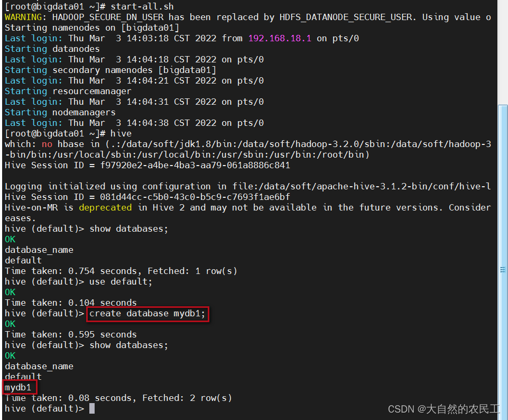The width and height of the screenshot is (508, 420).
Task: Click first 'show databases;' command
Action: click(x=128, y=229)
